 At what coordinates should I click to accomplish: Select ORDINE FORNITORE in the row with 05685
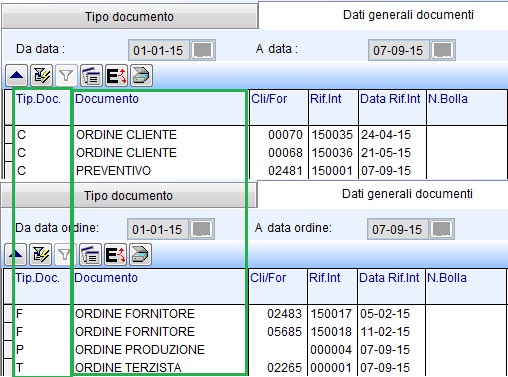[135, 332]
